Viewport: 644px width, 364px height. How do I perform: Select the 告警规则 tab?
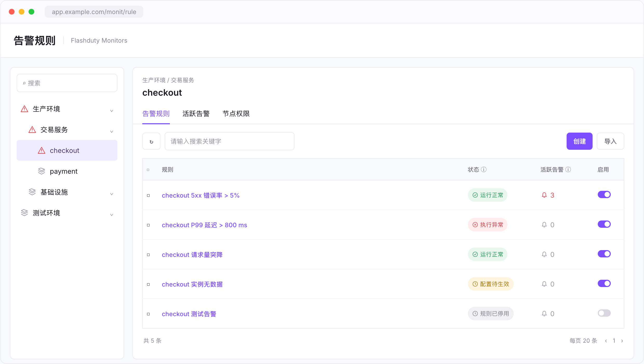156,114
